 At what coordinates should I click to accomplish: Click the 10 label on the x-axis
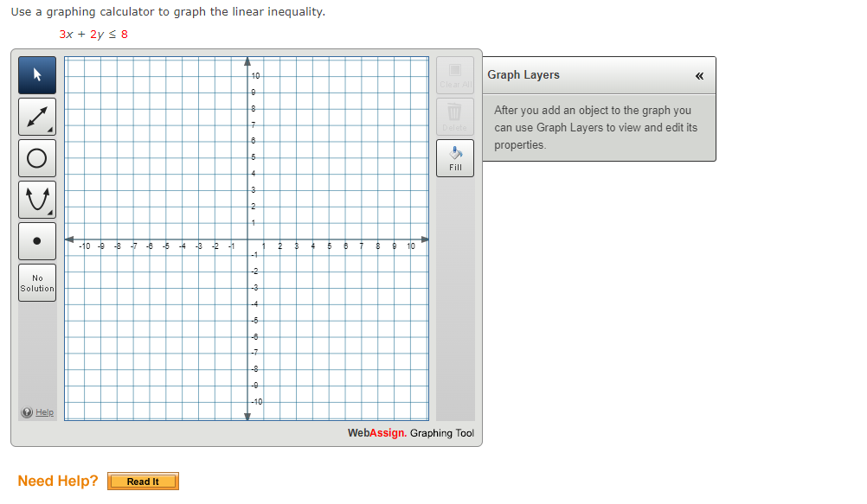tap(411, 246)
